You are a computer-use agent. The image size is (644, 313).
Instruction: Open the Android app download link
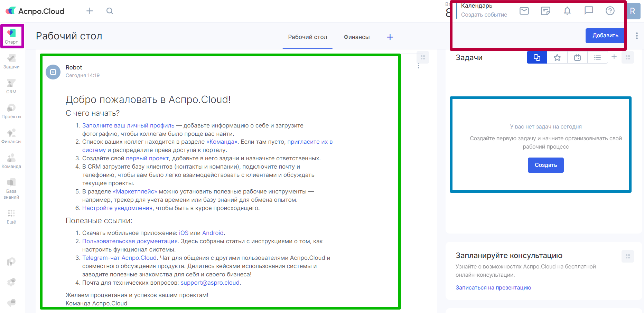(x=213, y=233)
